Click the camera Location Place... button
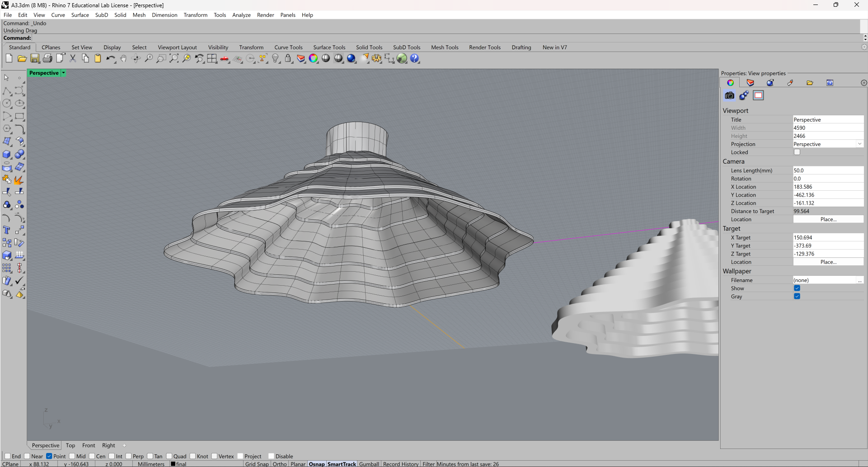Viewport: 868px width, 467px height. [828, 219]
